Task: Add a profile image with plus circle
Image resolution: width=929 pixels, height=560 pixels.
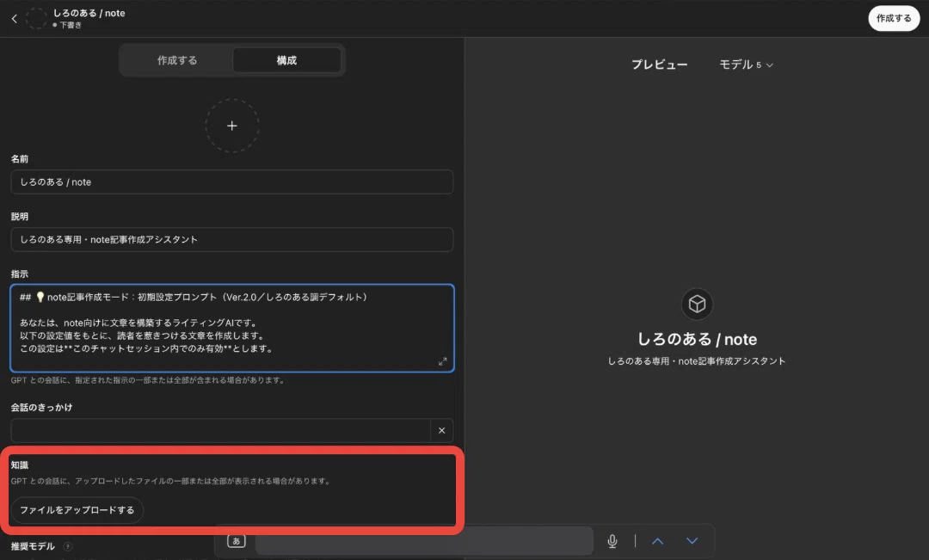Action: (x=232, y=126)
